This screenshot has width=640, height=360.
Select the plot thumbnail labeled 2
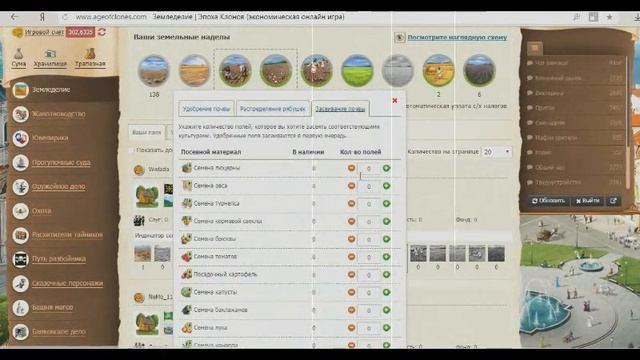tap(438, 71)
